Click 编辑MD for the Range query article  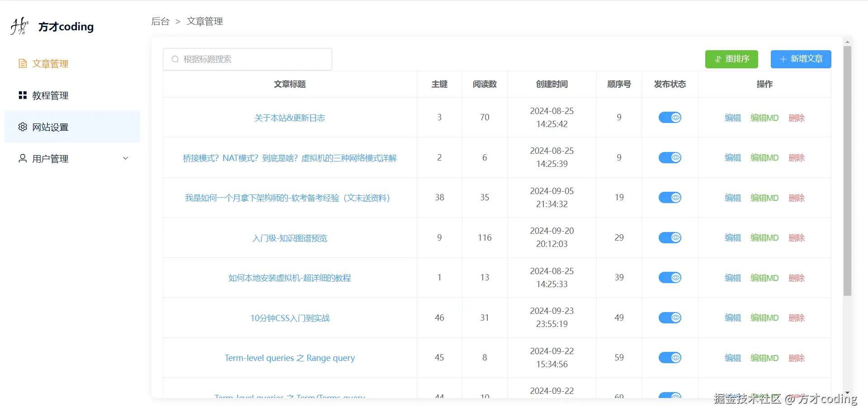click(x=764, y=358)
